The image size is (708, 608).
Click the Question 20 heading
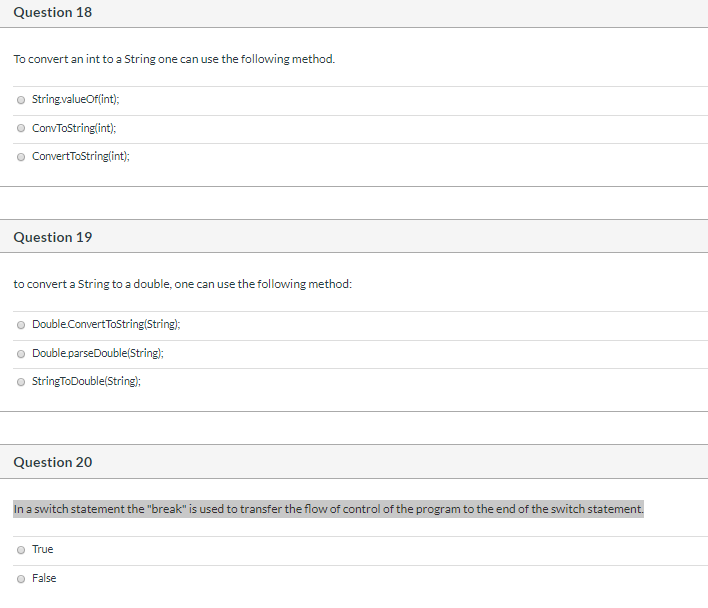pyautogui.click(x=53, y=462)
